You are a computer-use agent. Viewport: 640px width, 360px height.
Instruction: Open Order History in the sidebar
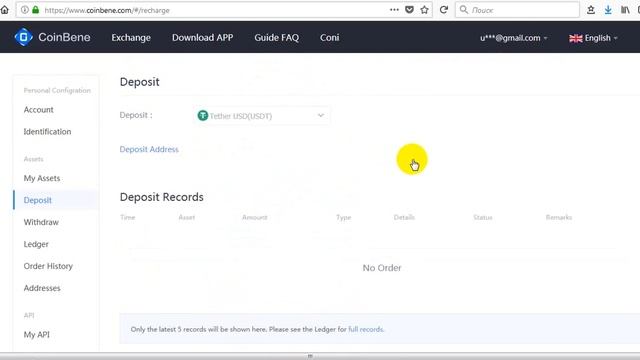tap(48, 266)
